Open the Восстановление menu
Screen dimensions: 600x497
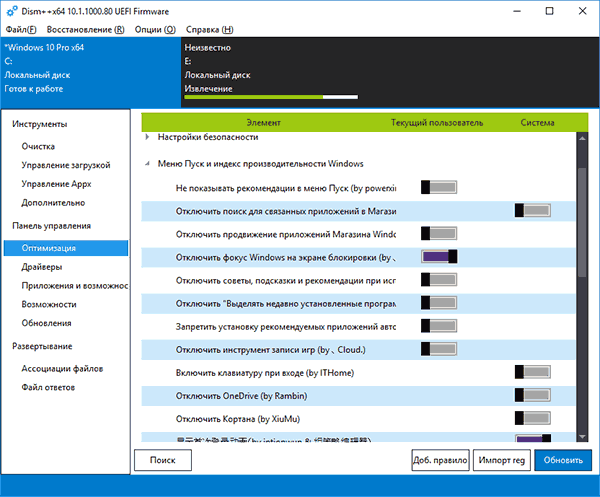pos(85,29)
